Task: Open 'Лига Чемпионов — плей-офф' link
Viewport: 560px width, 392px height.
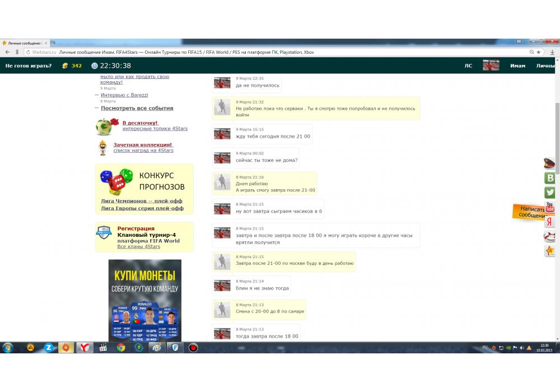Action: click(141, 201)
